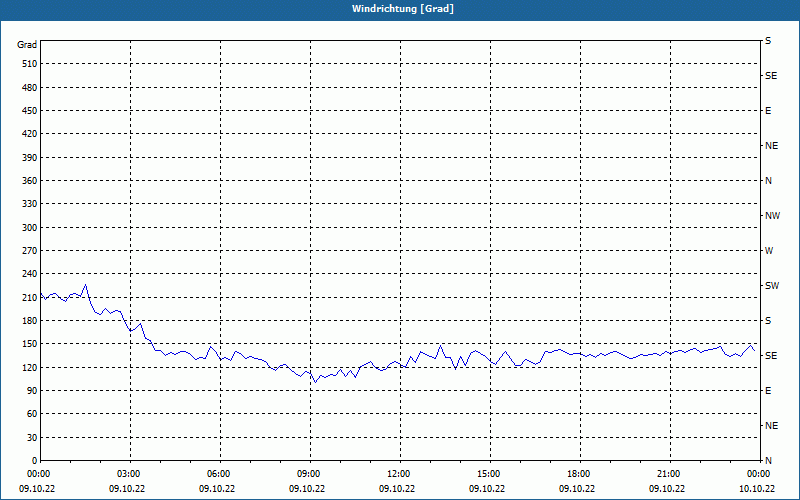Viewport: 800px width, 500px height.
Task: Select the 18:00 time axis label
Action: [578, 474]
